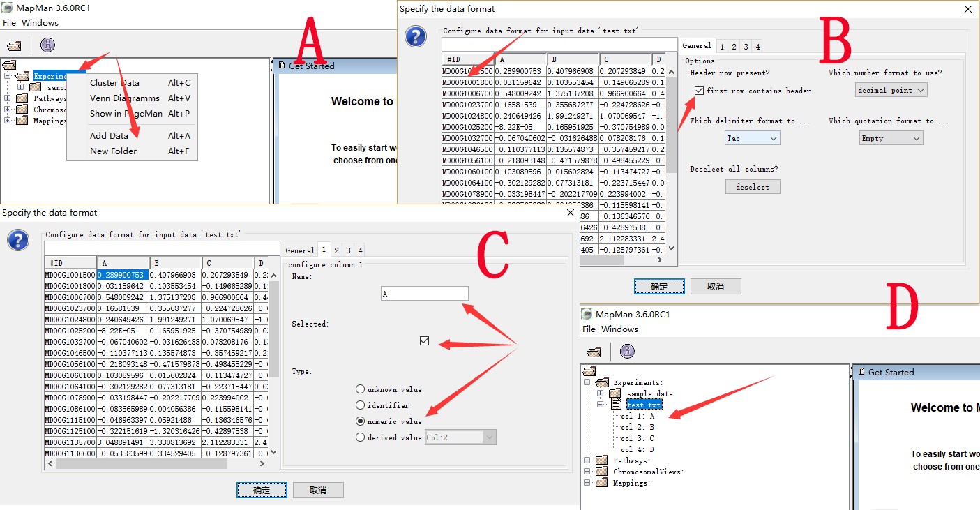Select 'col 4: D' tree item under test.txt
The image size is (980, 510).
point(638,449)
